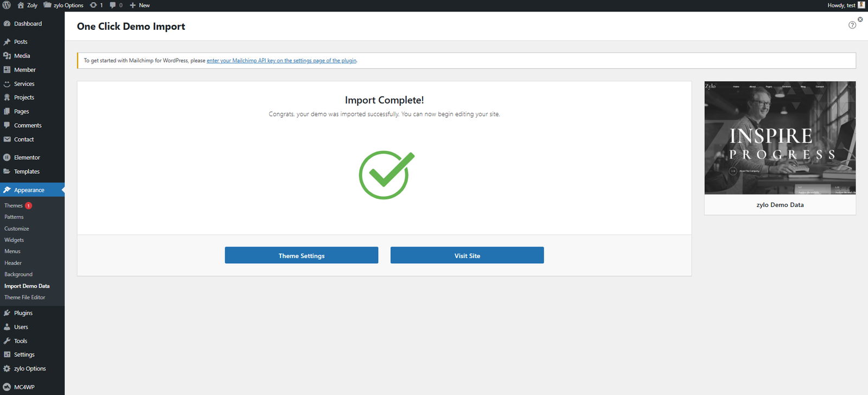Select Theme File Editor submenu item
Image resolution: width=868 pixels, height=395 pixels.
[25, 297]
